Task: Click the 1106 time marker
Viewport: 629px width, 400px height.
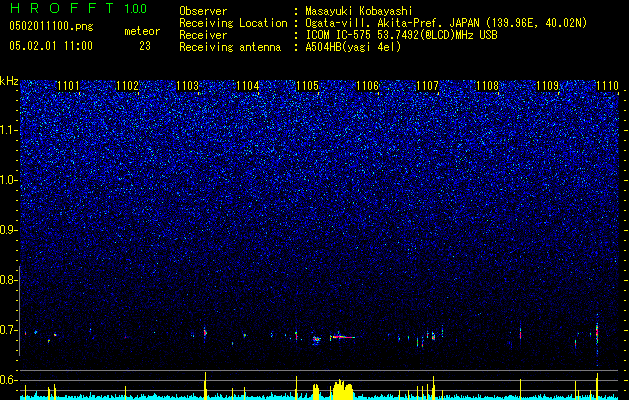Action: [368, 86]
